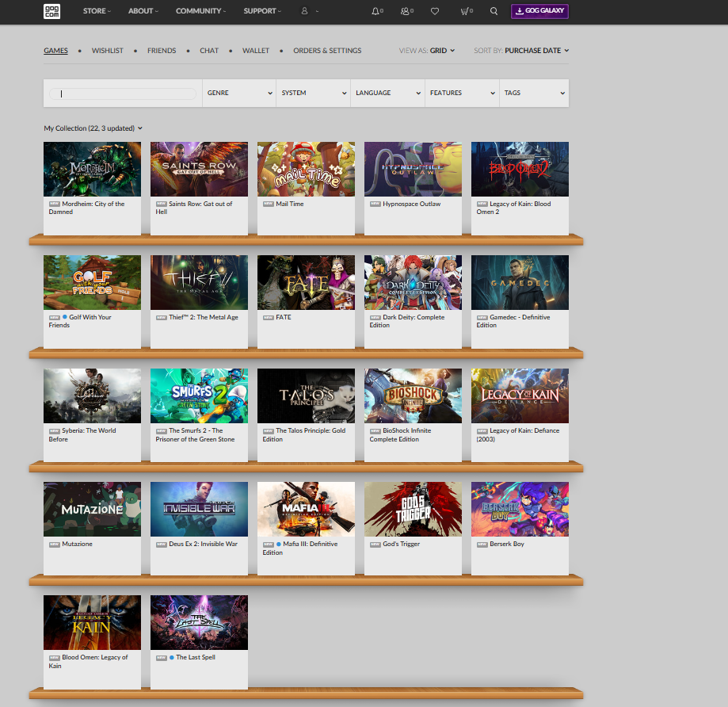Click the NEW badge on Hypnospace Outlaw

375,204
